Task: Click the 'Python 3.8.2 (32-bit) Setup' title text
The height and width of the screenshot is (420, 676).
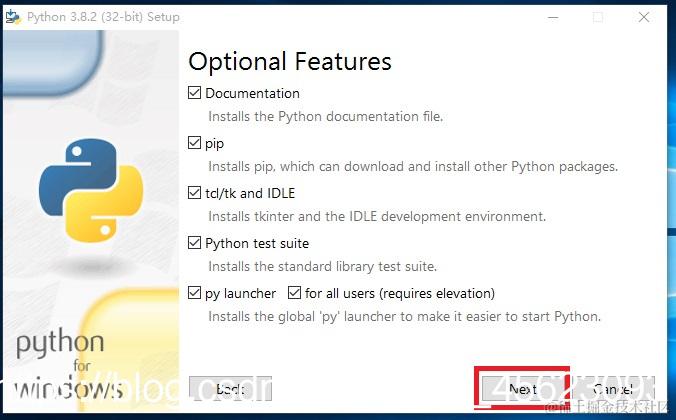Action: (103, 17)
